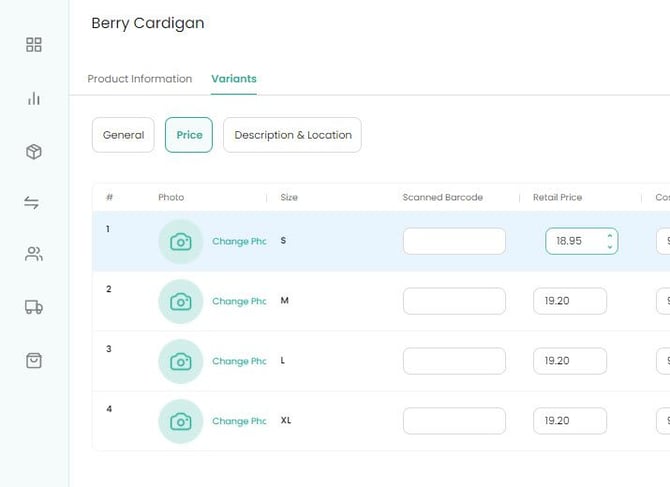670x487 pixels.
Task: Click the camera photo icon for size S
Action: click(x=180, y=242)
